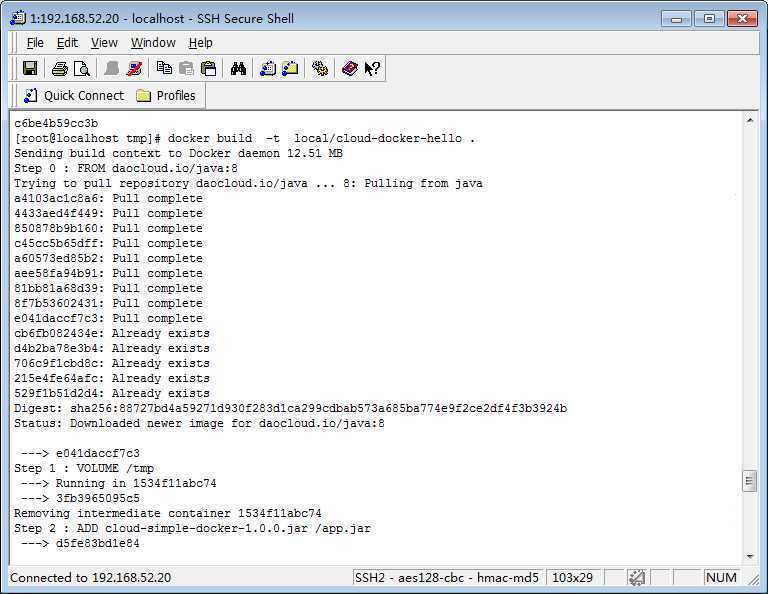
Task: Click 'cb6fb082434e: Already exists' line
Action: click(x=112, y=333)
